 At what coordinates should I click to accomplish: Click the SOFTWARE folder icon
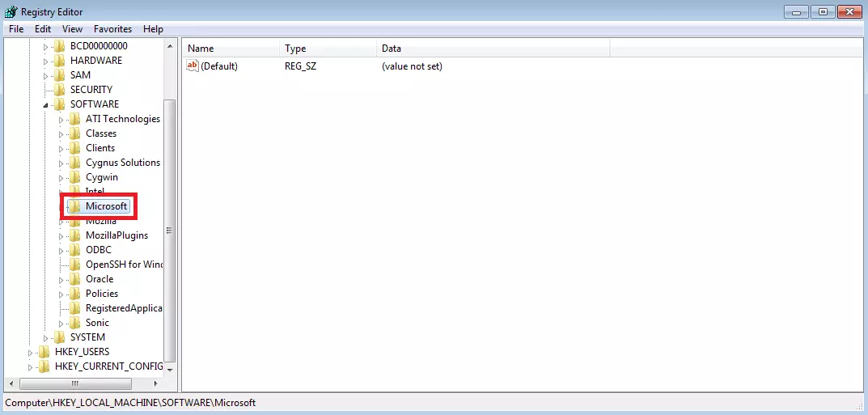click(x=60, y=104)
